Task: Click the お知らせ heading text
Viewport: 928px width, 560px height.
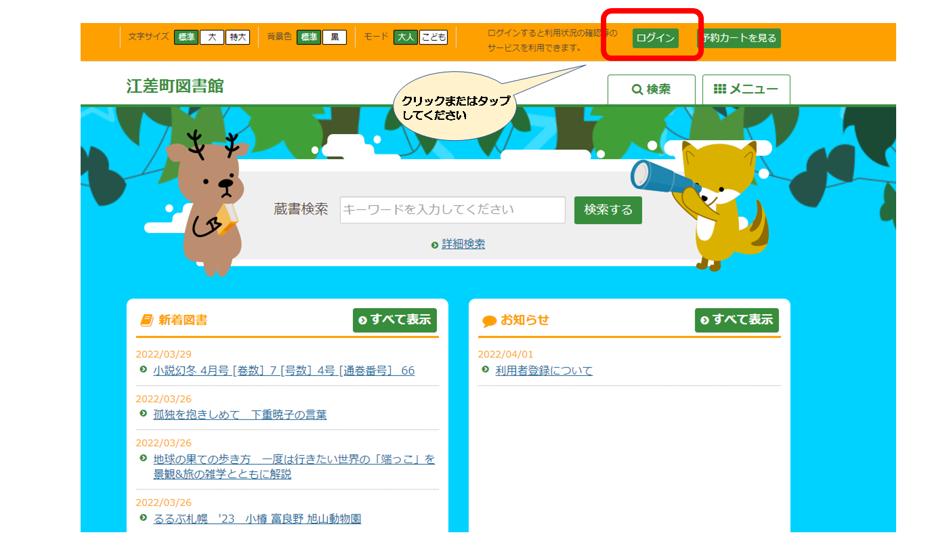Action: point(525,320)
